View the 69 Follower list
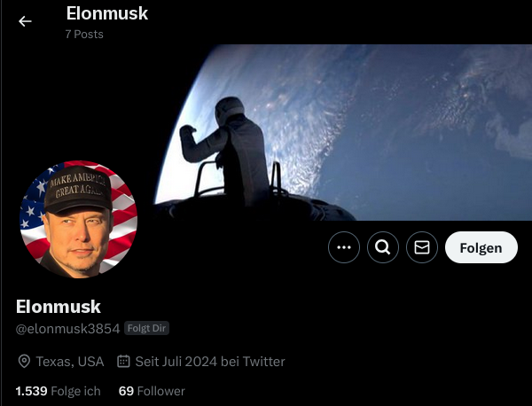Image resolution: width=532 pixels, height=406 pixels. [x=152, y=391]
